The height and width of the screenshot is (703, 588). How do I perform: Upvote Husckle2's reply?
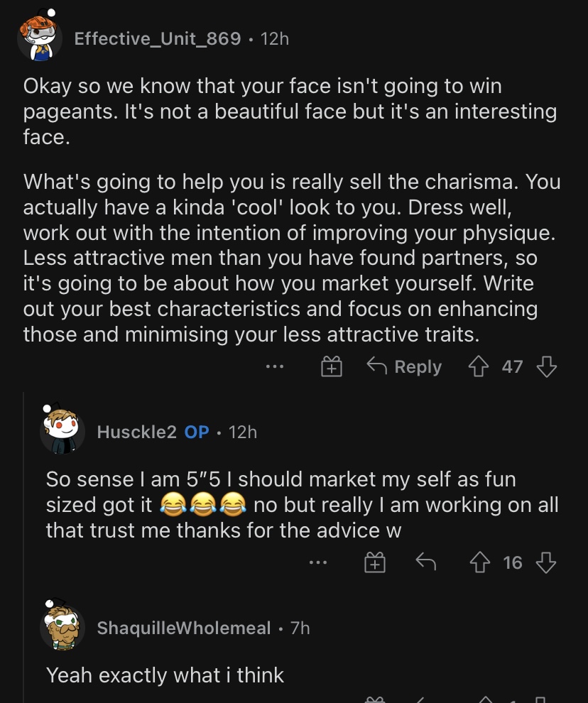tap(479, 562)
